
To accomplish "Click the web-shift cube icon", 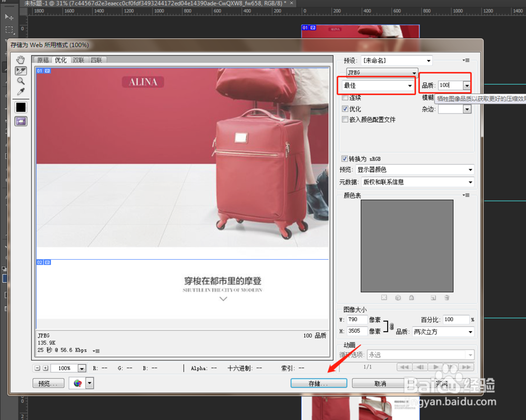I will pos(398,298).
